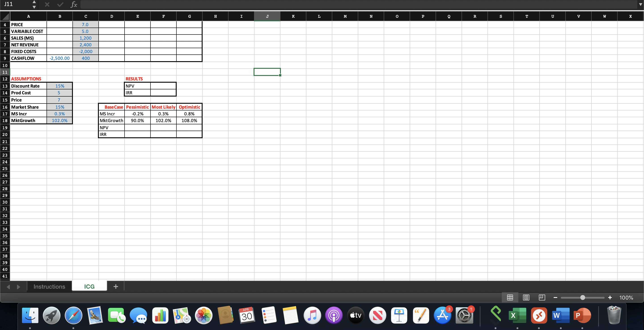Switch to Normal view icon
644x330 pixels.
[510, 298]
